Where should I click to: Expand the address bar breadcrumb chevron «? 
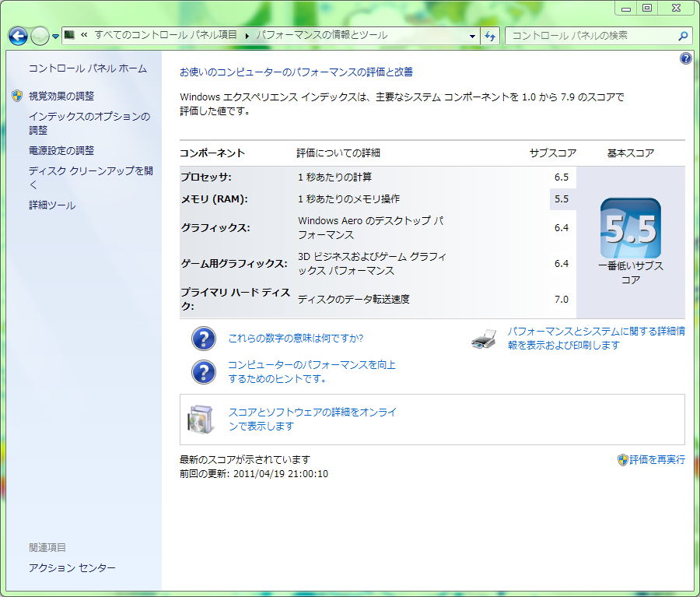(84, 35)
